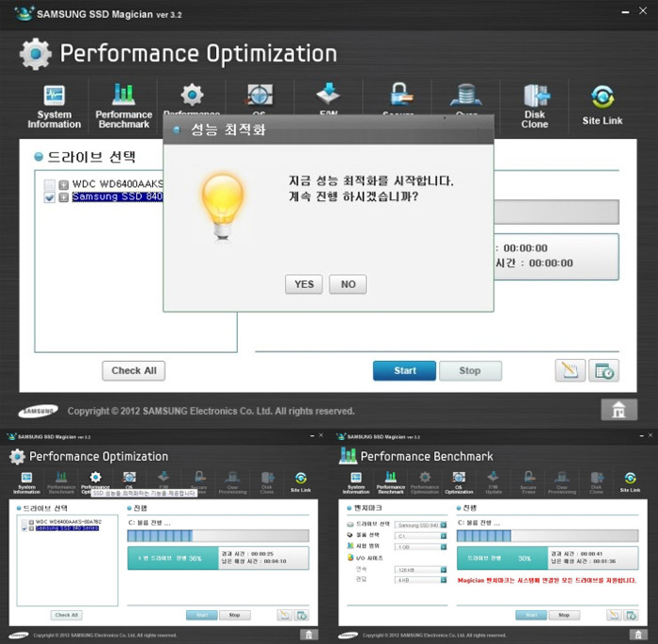
Task: Click the progress bar in the Benchmark window
Action: 548,535
